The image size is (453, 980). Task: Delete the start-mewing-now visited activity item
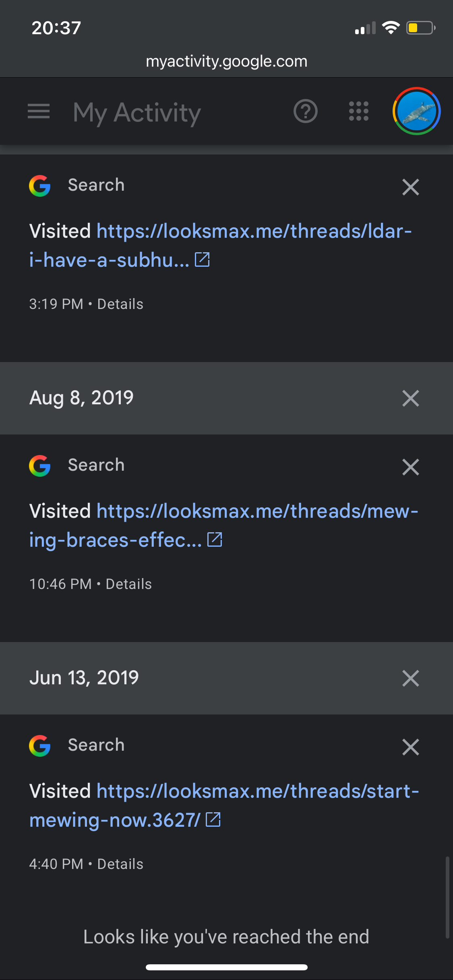(410, 747)
